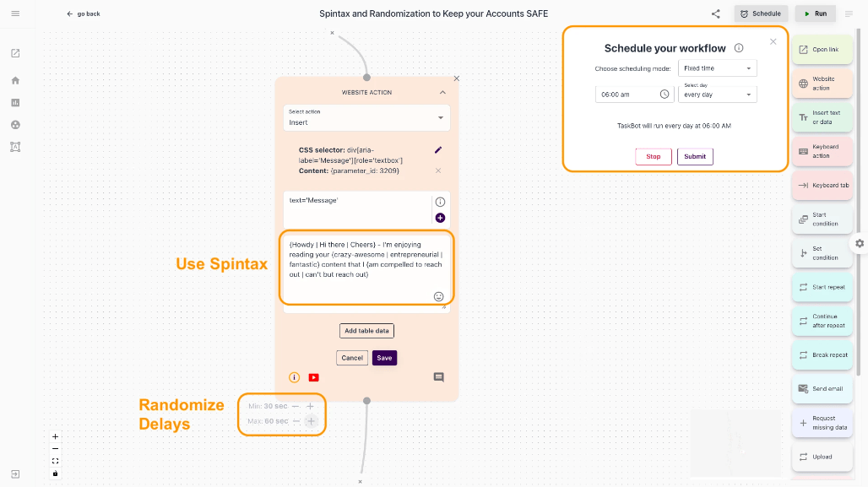Expand the scheduling mode dropdown
868x487 pixels.
click(717, 68)
